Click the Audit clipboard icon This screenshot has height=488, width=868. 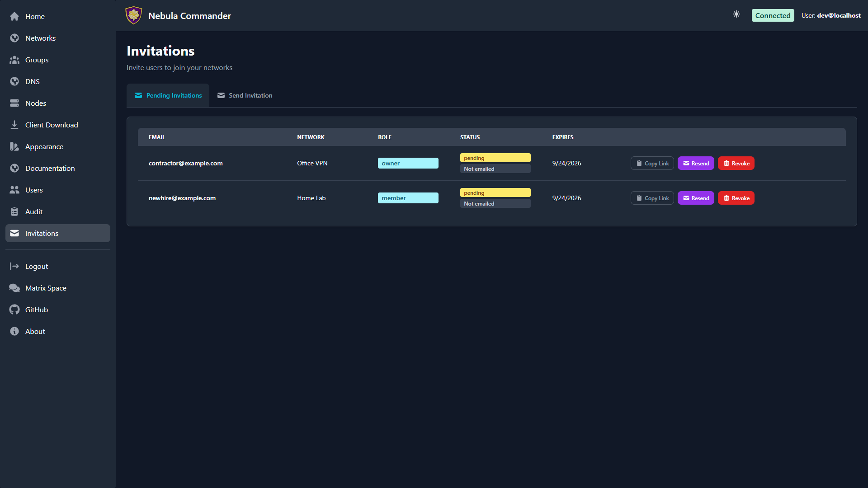(14, 211)
